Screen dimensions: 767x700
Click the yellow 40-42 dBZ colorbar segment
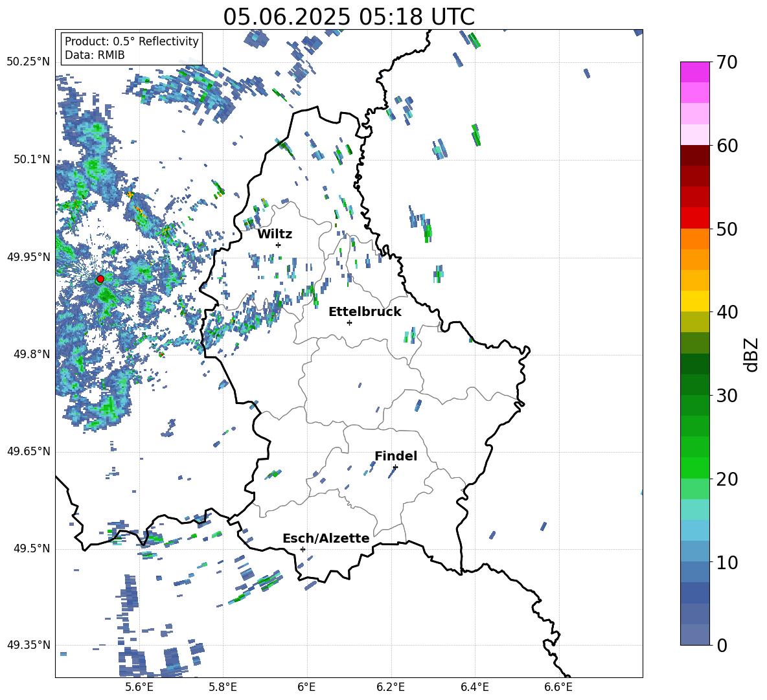coord(694,301)
